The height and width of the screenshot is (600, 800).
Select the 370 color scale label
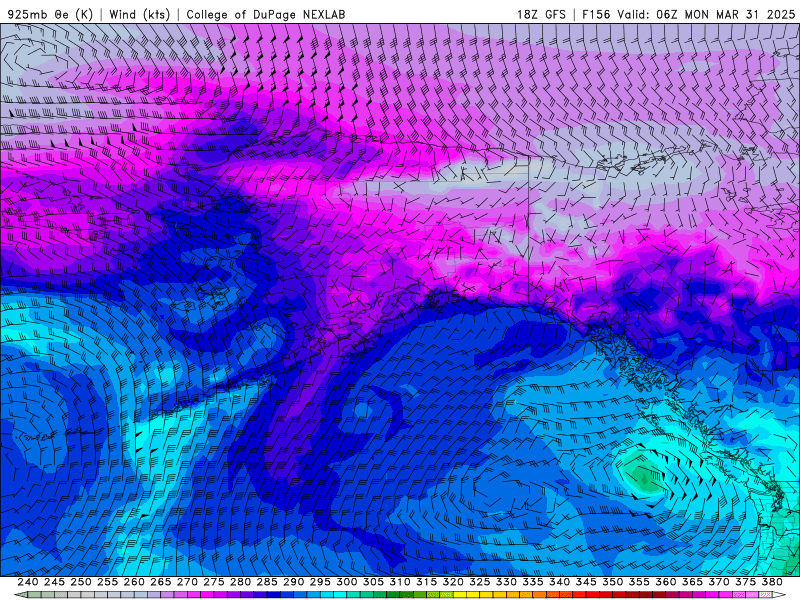[719, 582]
